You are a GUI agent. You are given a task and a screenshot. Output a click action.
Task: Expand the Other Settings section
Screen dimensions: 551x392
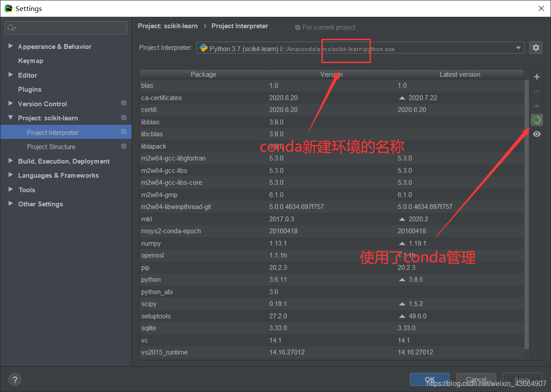11,204
